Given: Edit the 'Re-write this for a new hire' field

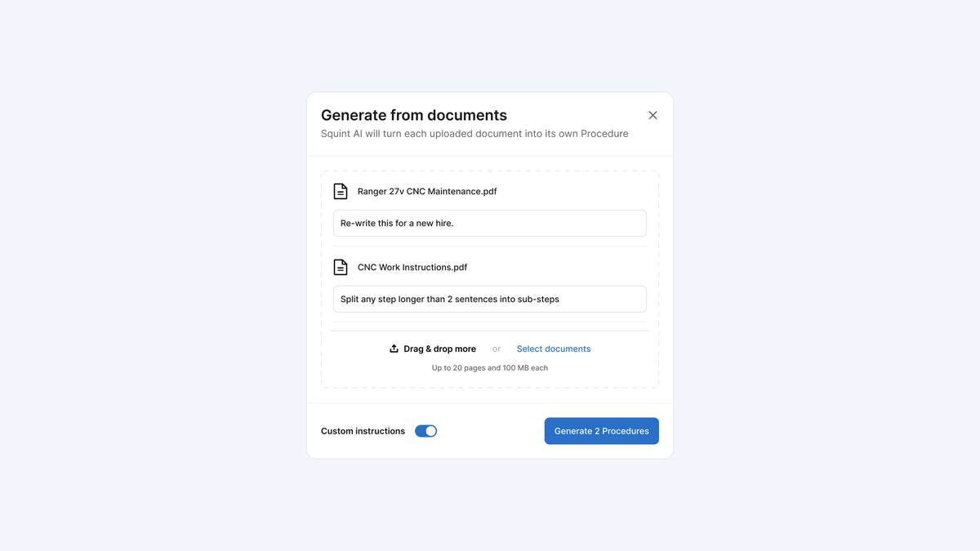Looking at the screenshot, I should 490,223.
